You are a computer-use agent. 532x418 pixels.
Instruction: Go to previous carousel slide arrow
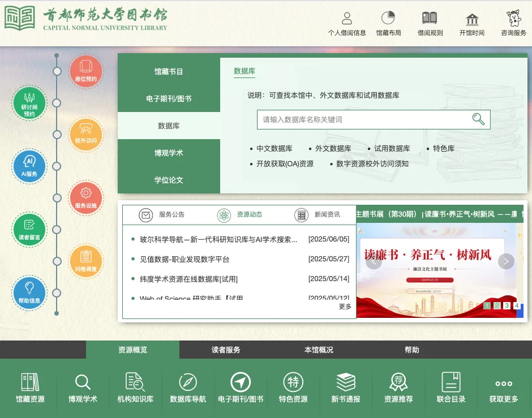coord(374,261)
